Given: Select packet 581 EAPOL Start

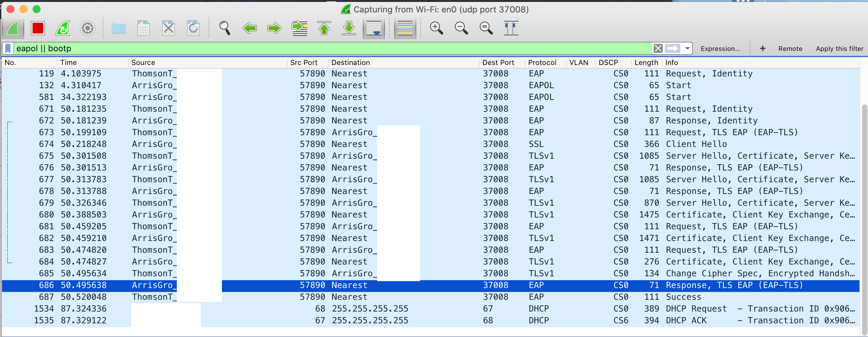Looking at the screenshot, I should pyautogui.click(x=431, y=97).
